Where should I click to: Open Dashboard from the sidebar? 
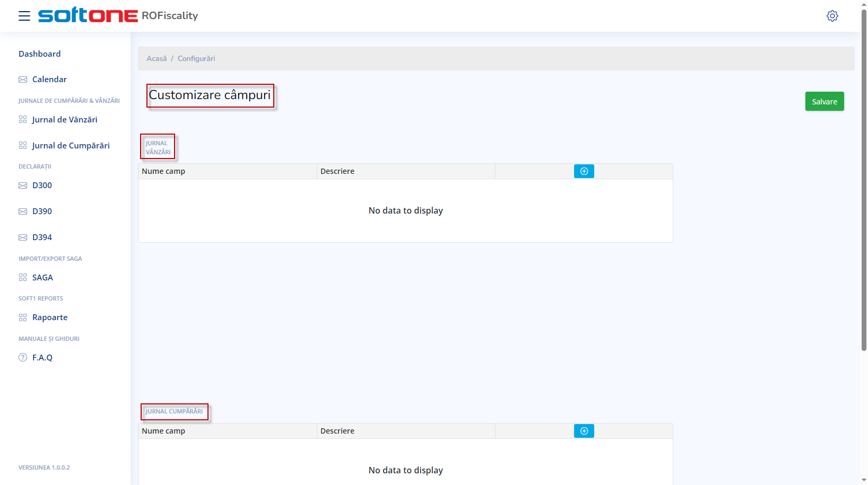pyautogui.click(x=40, y=54)
